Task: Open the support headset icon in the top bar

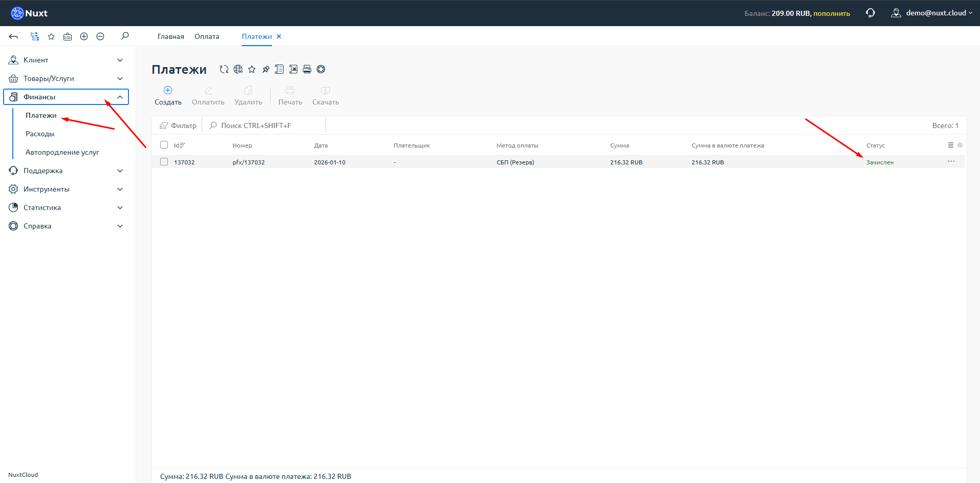Action: point(870,13)
